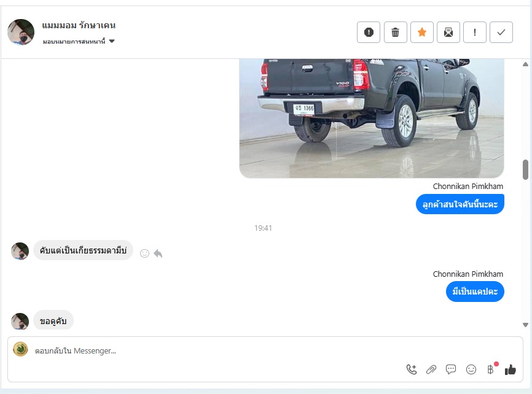Toggle the checkmark to mark conversation done

(501, 33)
